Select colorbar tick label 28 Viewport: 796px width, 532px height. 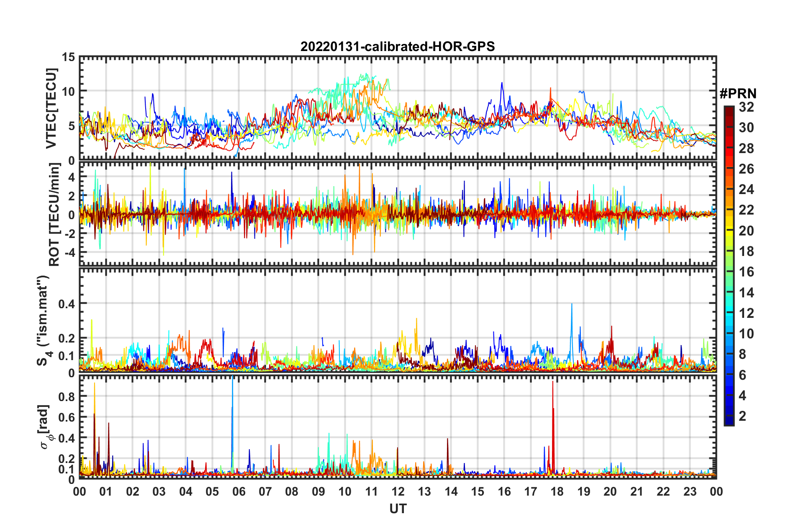coord(746,148)
